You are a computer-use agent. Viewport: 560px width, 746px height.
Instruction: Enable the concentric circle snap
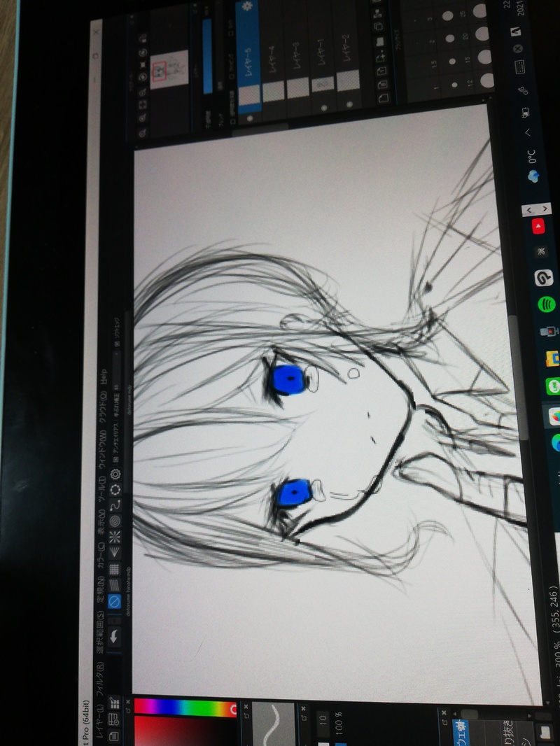pos(115,521)
